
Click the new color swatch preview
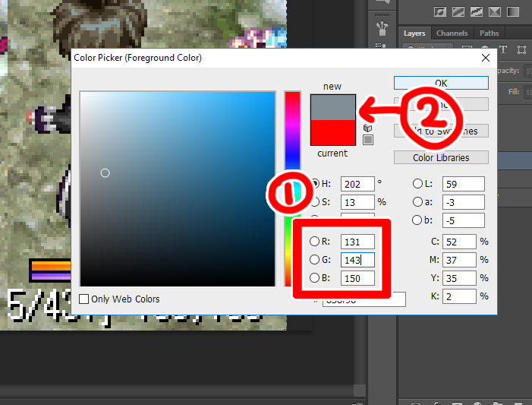click(x=333, y=107)
